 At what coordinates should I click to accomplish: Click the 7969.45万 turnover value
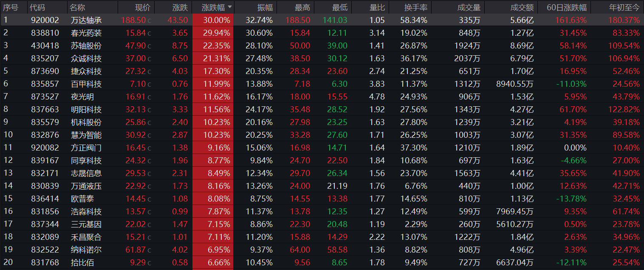click(x=515, y=211)
